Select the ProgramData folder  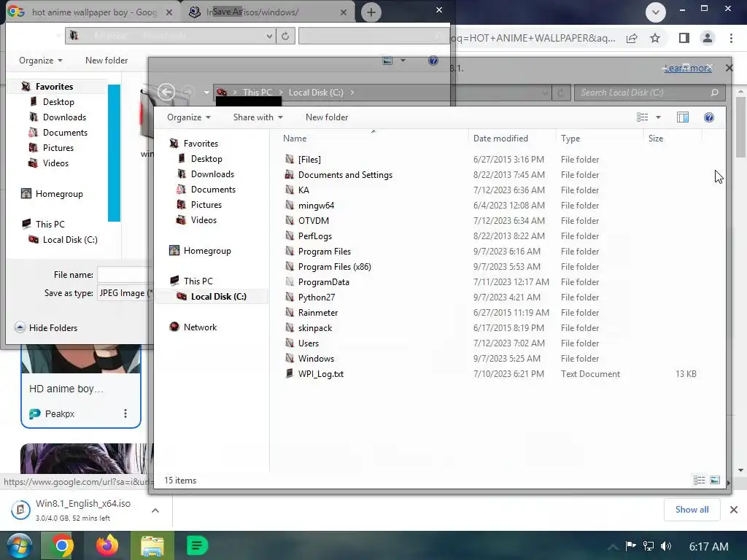[x=323, y=282]
